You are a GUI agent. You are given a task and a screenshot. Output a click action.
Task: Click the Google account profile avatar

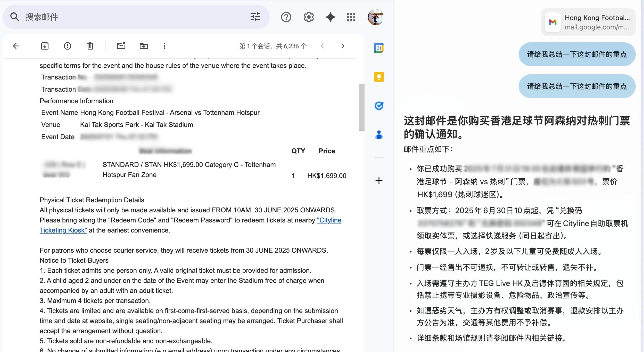tap(376, 17)
